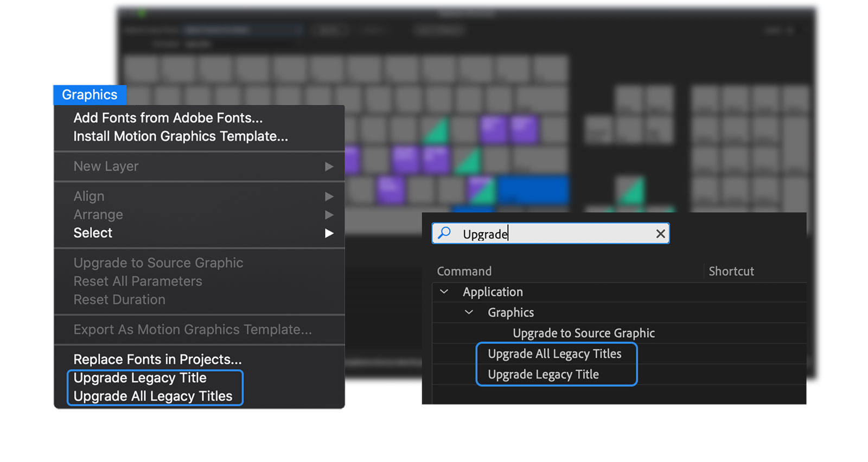The width and height of the screenshot is (868, 462).
Task: Collapse the Application tree group
Action: 444,292
